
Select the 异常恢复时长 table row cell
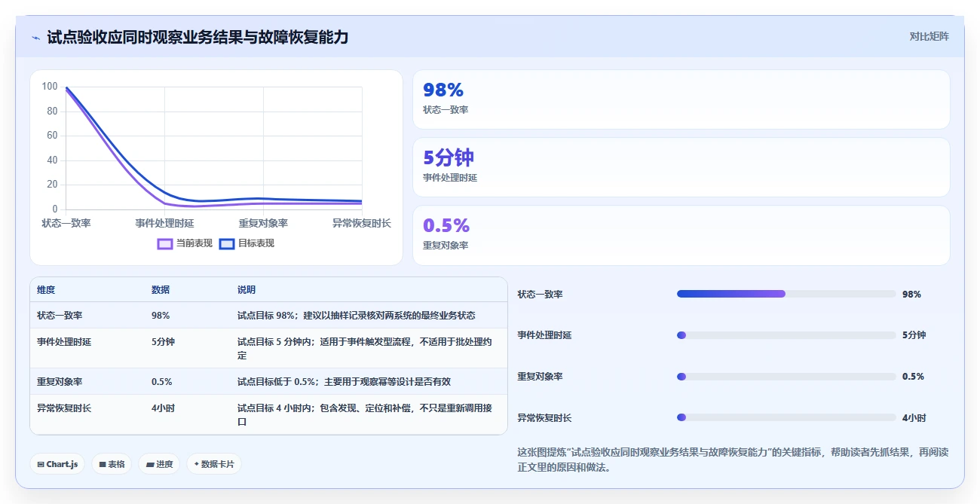pyautogui.click(x=64, y=408)
